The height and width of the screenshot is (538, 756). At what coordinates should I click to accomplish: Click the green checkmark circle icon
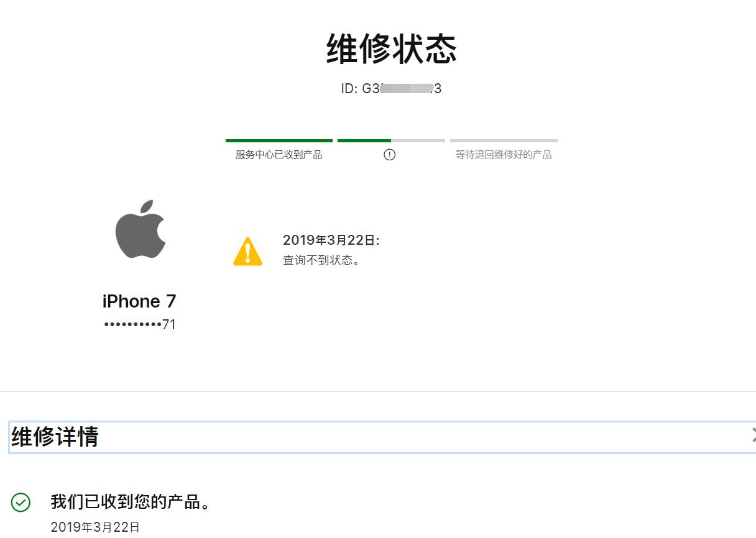point(21,503)
